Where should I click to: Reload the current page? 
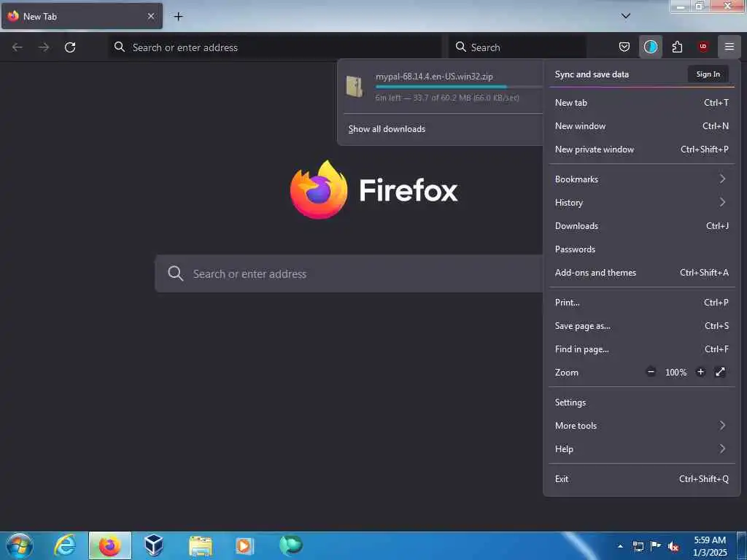point(70,47)
